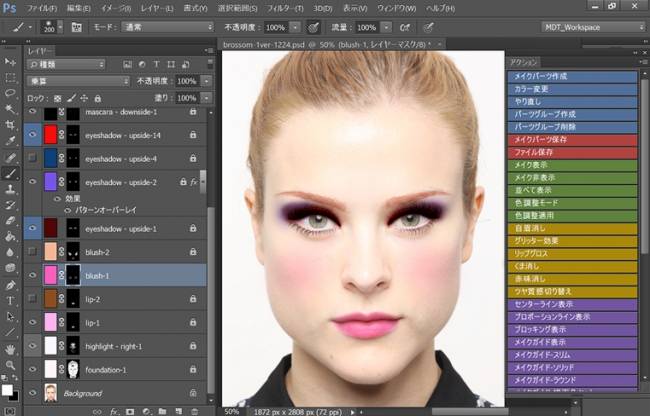
Task: Open the レイヤー(L) menu
Action: [x=157, y=8]
